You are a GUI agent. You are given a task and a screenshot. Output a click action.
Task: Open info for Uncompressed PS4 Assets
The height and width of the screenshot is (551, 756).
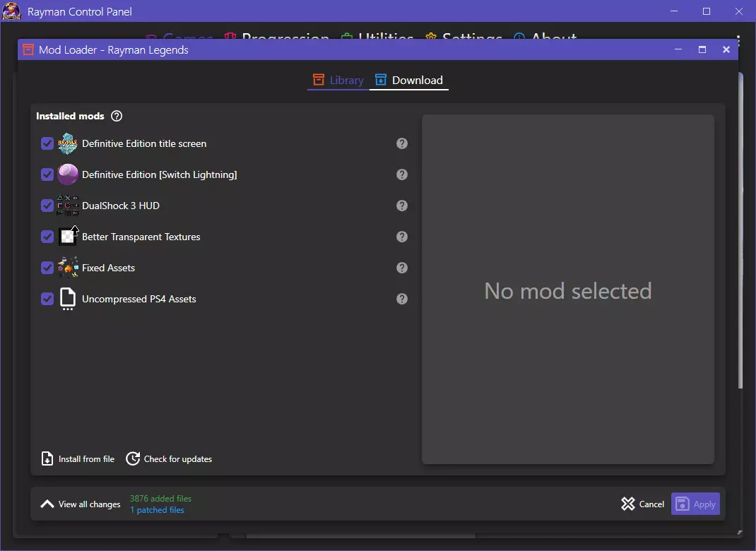point(402,299)
